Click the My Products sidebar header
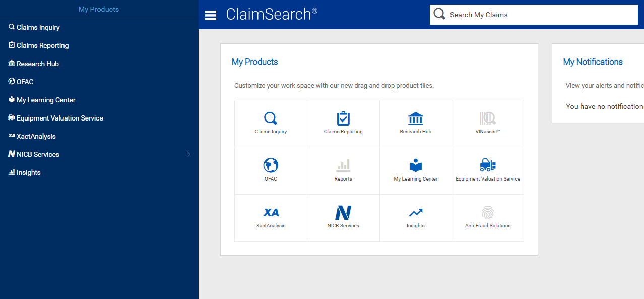The image size is (644, 299). click(x=99, y=9)
